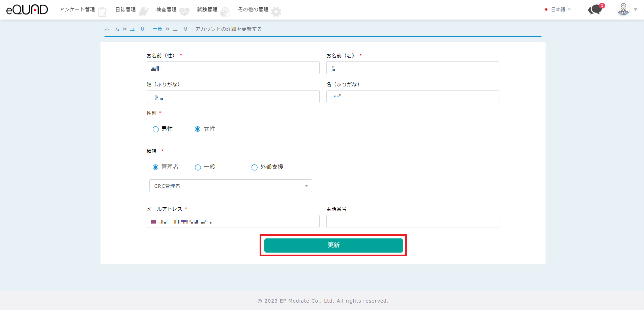Click the examination management heart icon
Image resolution: width=644 pixels, height=310 pixels.
pos(184,12)
